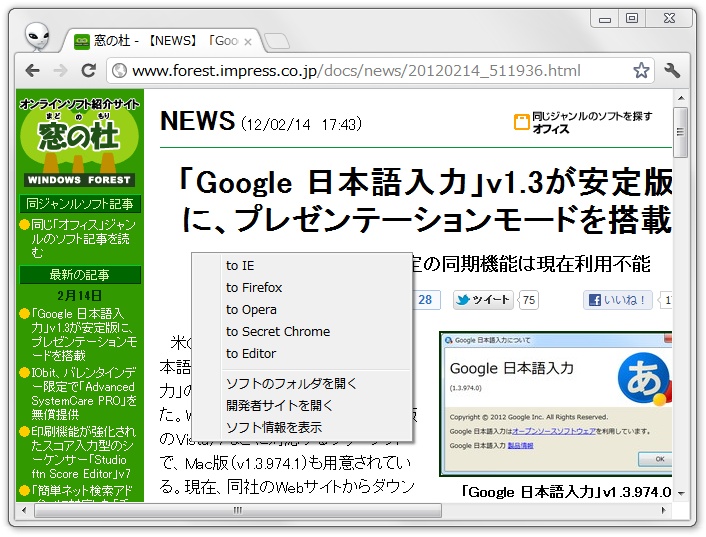Click the horizontal scrollbar thumb
The width and height of the screenshot is (706, 537).
pos(238,510)
